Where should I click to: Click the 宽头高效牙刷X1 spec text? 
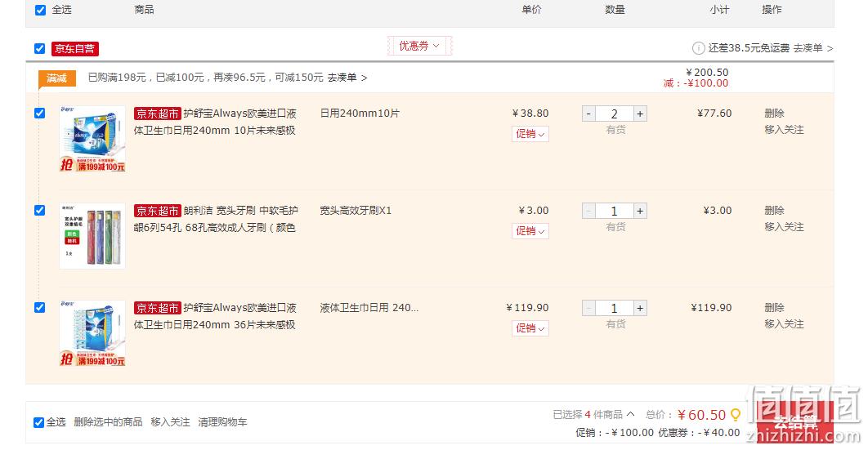pyautogui.click(x=356, y=211)
